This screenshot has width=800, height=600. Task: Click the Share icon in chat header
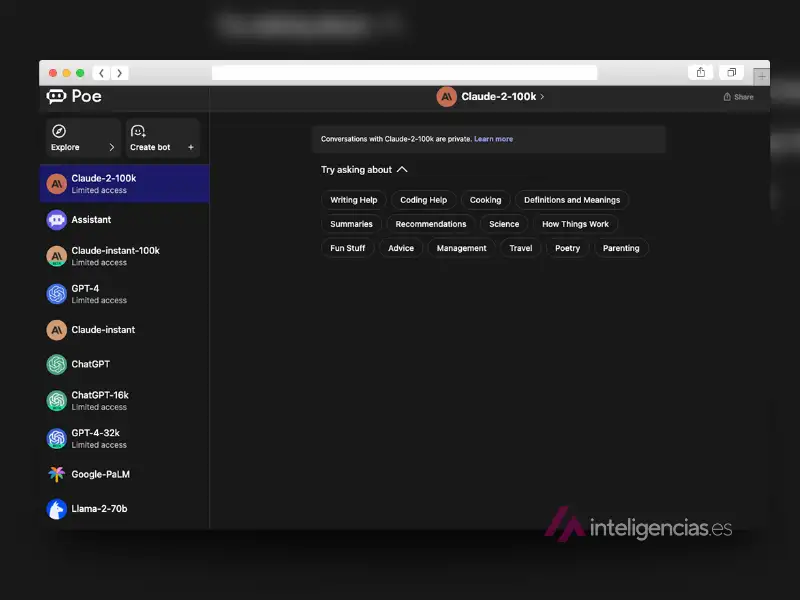[x=727, y=97]
